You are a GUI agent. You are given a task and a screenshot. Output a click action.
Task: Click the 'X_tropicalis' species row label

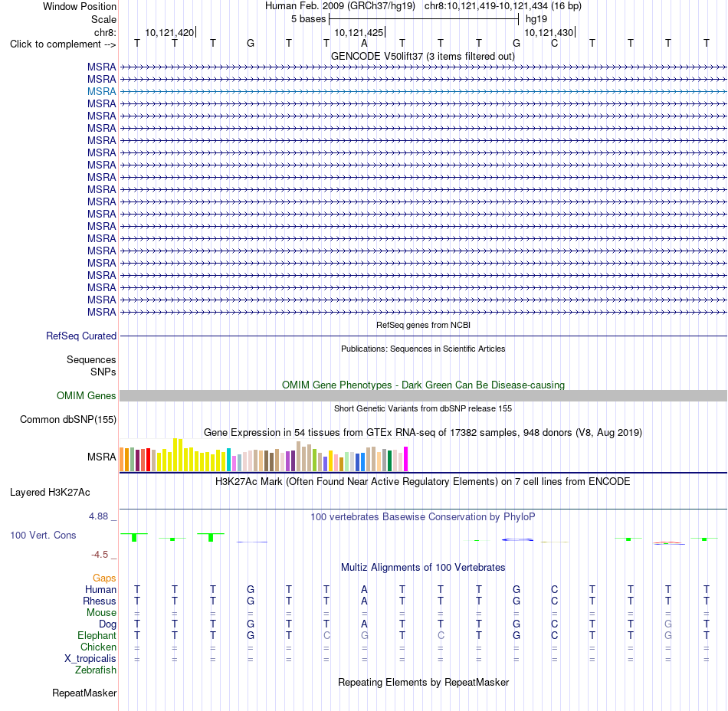[90, 659]
